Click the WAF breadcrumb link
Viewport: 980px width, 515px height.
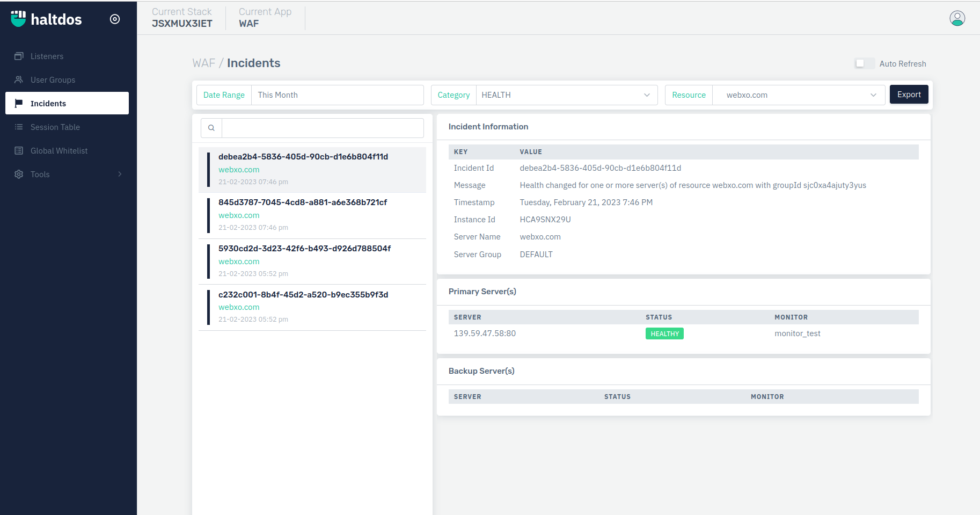(203, 63)
